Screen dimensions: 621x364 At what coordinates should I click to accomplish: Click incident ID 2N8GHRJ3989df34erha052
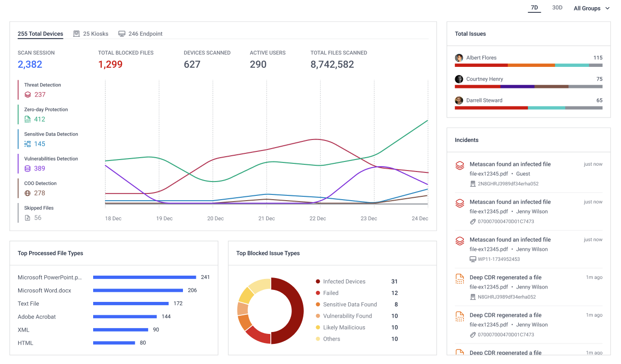click(x=508, y=184)
